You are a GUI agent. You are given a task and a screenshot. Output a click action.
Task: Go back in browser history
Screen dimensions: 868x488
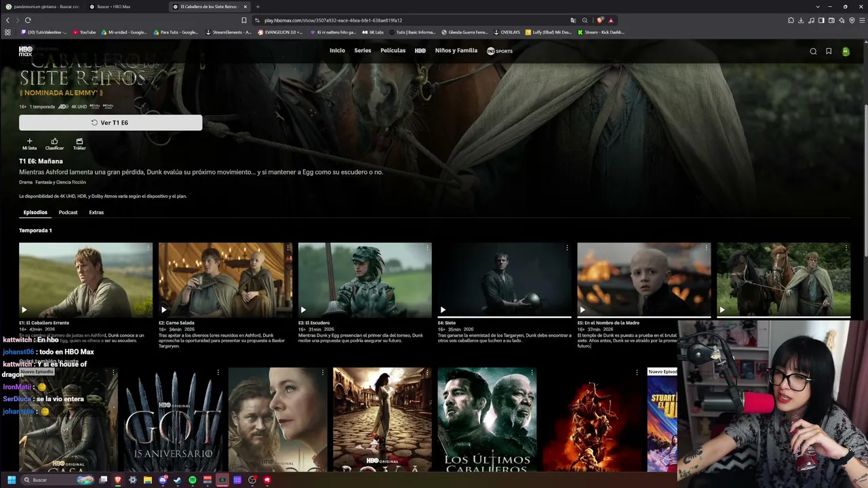(7, 20)
